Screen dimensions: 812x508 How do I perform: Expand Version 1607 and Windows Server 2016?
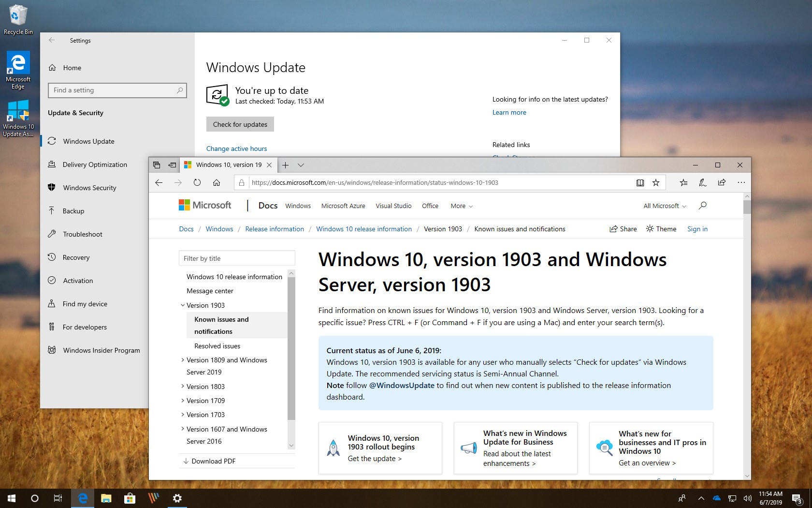[183, 429]
